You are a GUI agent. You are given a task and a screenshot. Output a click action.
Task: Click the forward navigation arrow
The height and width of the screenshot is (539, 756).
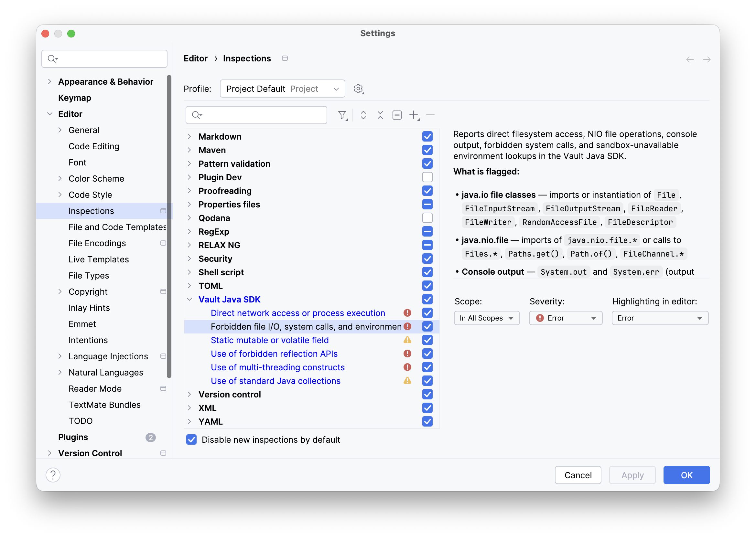pos(707,59)
